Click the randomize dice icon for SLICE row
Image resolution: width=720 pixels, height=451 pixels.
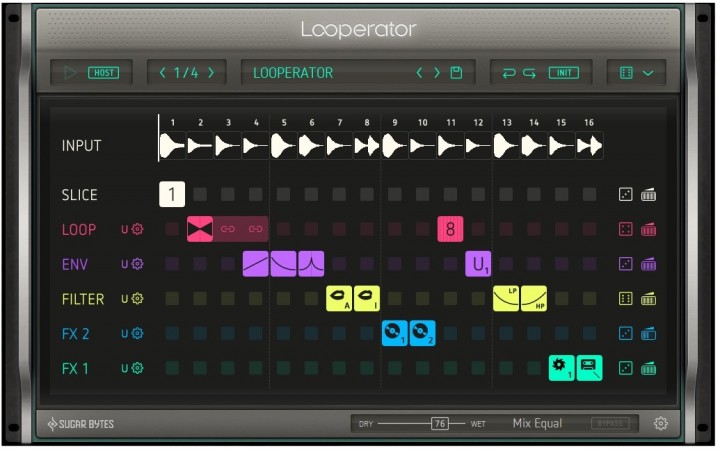(626, 195)
